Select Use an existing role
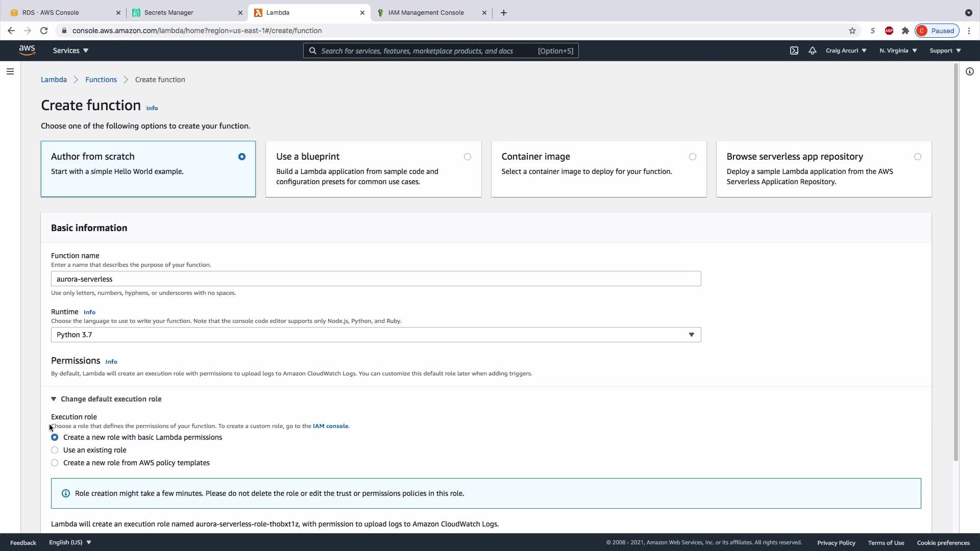 55,450
